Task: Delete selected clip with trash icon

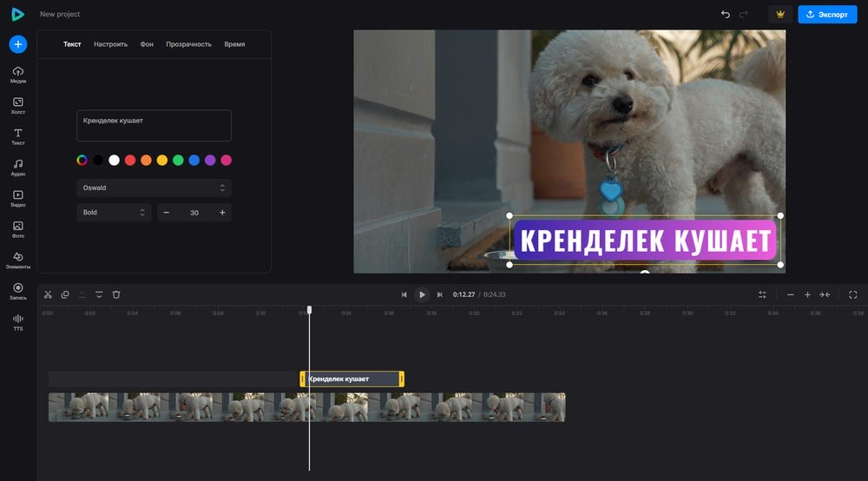Action: click(116, 294)
